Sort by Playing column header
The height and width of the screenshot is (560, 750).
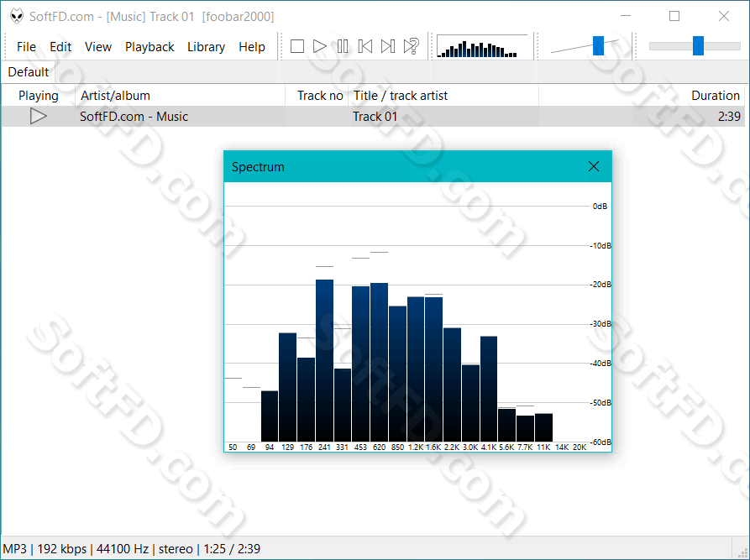[x=39, y=96]
